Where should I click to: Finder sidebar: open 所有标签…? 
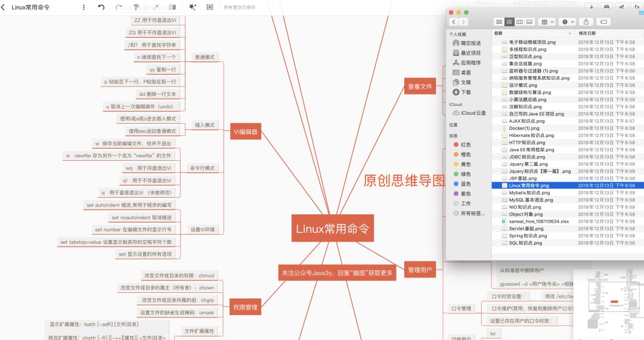pos(469,214)
